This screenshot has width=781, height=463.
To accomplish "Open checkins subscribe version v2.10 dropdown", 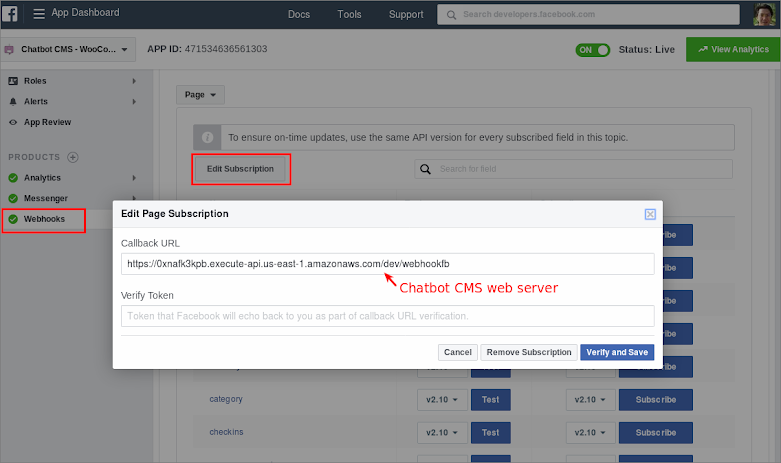I will click(591, 433).
